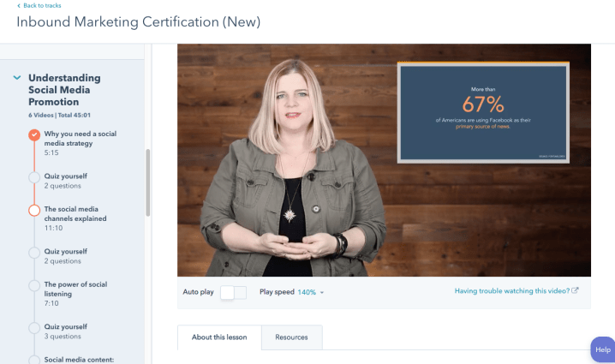Follow the Having trouble watching this video link
Viewport: 615px width, 364px height.
(511, 291)
